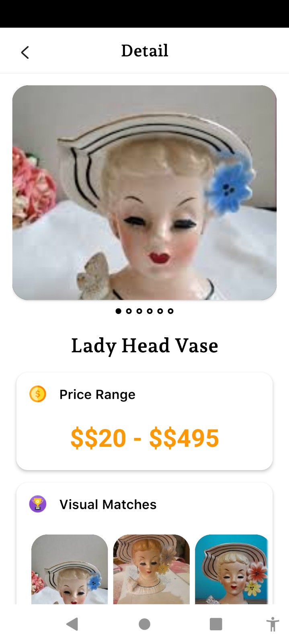Tap the purple trophy Visual Matches icon
The width and height of the screenshot is (289, 644).
click(x=38, y=504)
